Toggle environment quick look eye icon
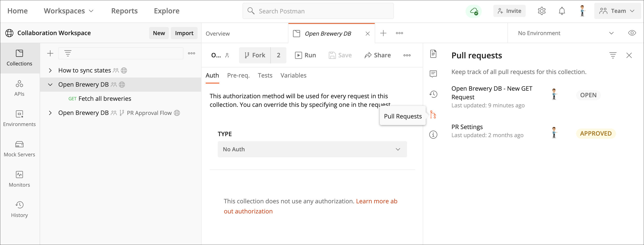This screenshot has height=245, width=644. tap(632, 33)
